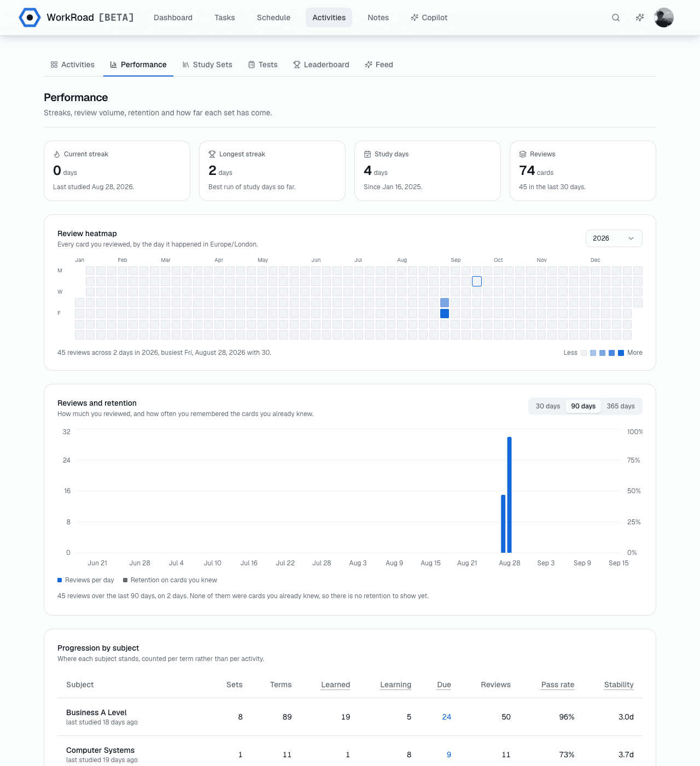Open the due count 24 link
The image size is (700, 766).
pyautogui.click(x=446, y=717)
